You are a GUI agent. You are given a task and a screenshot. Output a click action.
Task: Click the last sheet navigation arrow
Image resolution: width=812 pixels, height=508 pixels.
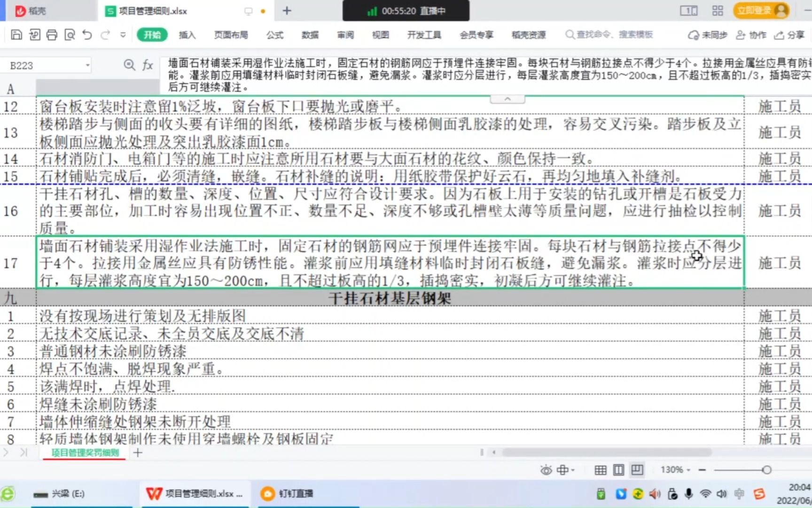[x=24, y=452]
